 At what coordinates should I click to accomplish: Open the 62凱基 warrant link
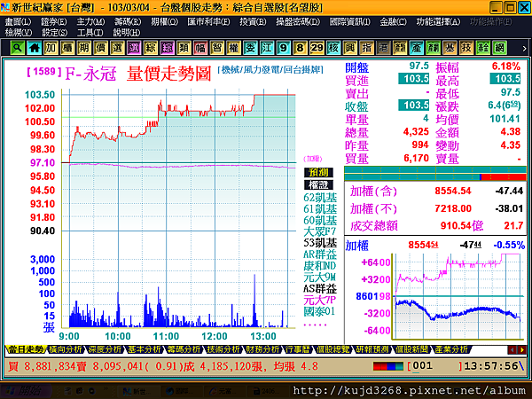[x=320, y=198]
